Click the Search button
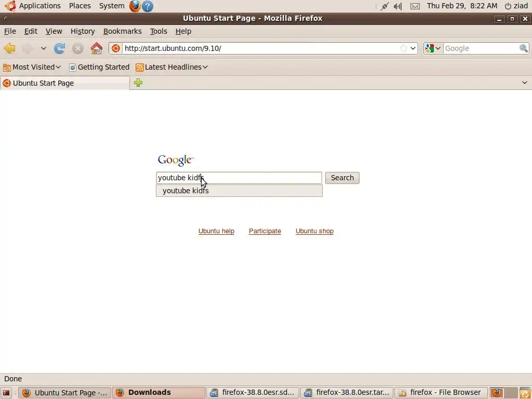This screenshot has width=532, height=399. 342,178
